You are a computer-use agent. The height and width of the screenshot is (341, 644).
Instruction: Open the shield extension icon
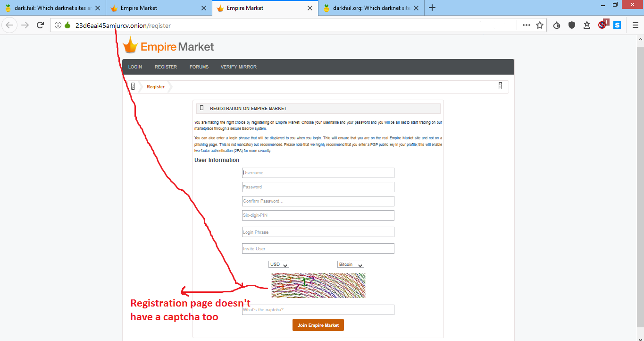572,26
